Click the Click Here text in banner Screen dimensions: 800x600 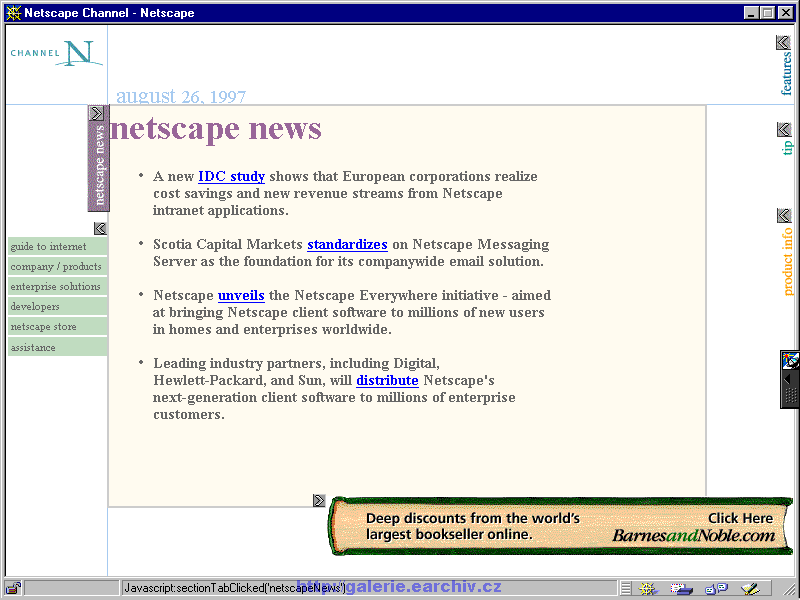pos(740,518)
